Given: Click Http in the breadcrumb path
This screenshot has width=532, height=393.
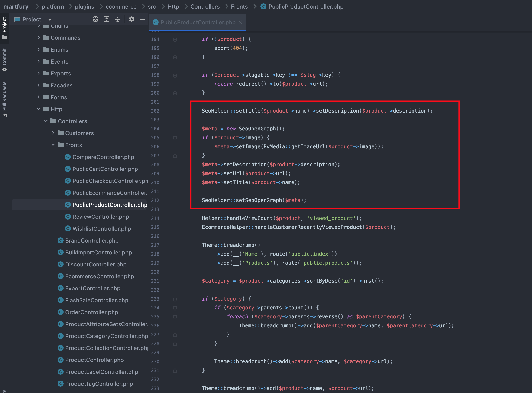Looking at the screenshot, I should 173,6.
